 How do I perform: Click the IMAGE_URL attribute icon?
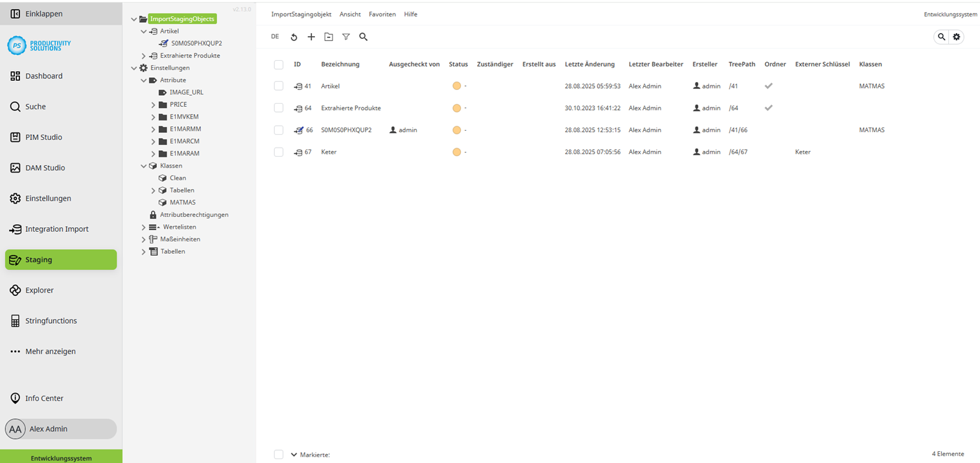pyautogui.click(x=163, y=92)
